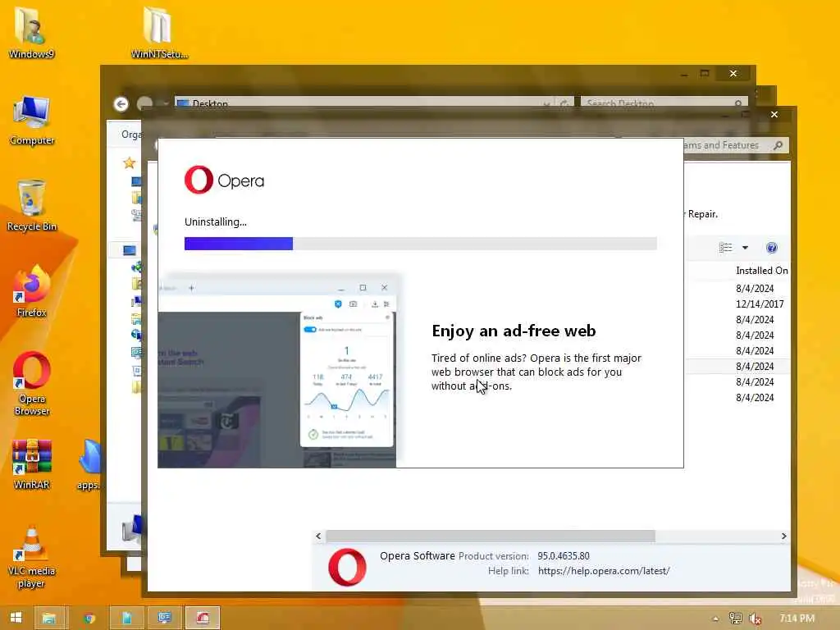Show hidden system tray icons
Image resolution: width=840 pixels, height=630 pixels.
(x=715, y=619)
